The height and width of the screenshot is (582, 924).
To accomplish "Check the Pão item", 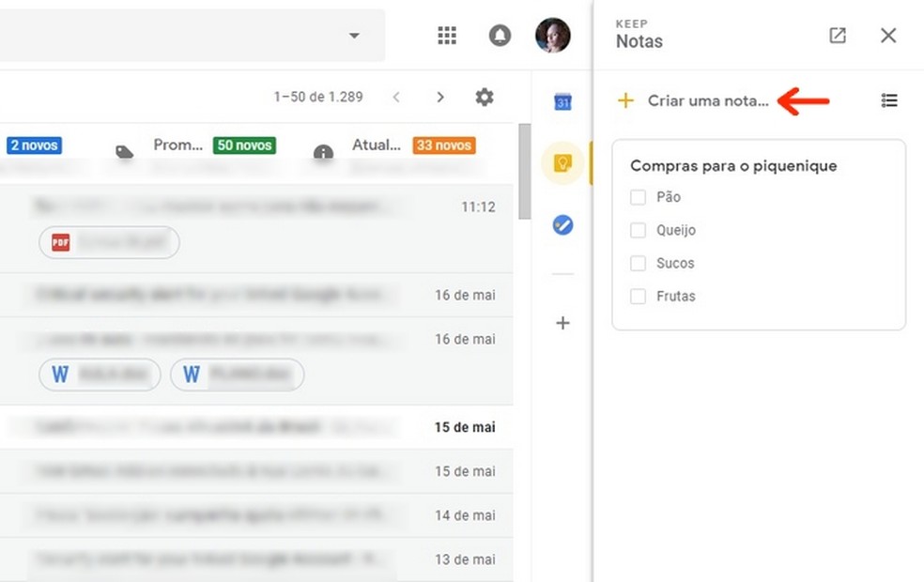I will 638,197.
